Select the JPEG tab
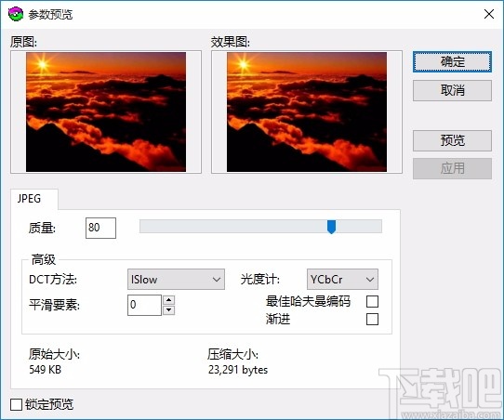Screen dimensions: 504x420 pyautogui.click(x=34, y=199)
